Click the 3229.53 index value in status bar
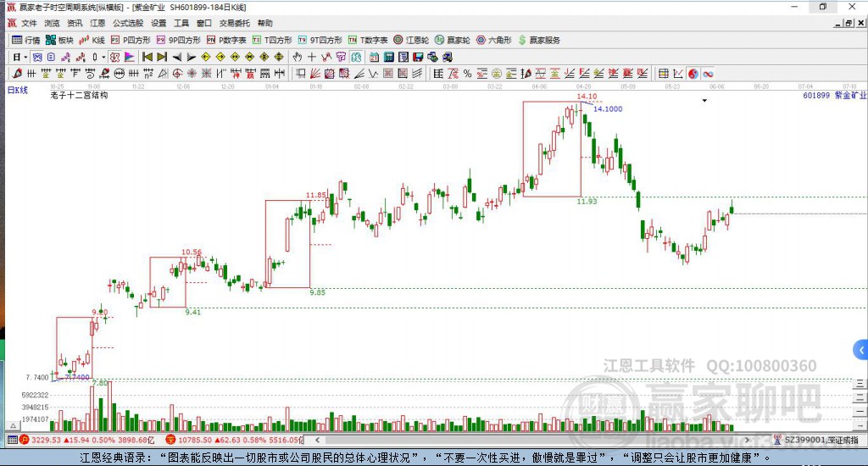The height and width of the screenshot is (466, 868). click(x=46, y=440)
